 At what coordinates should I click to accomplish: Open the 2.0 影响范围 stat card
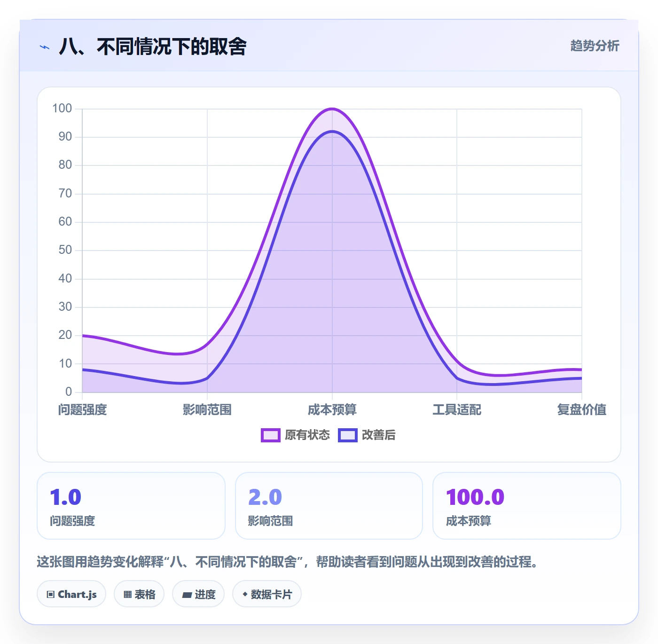(x=329, y=506)
